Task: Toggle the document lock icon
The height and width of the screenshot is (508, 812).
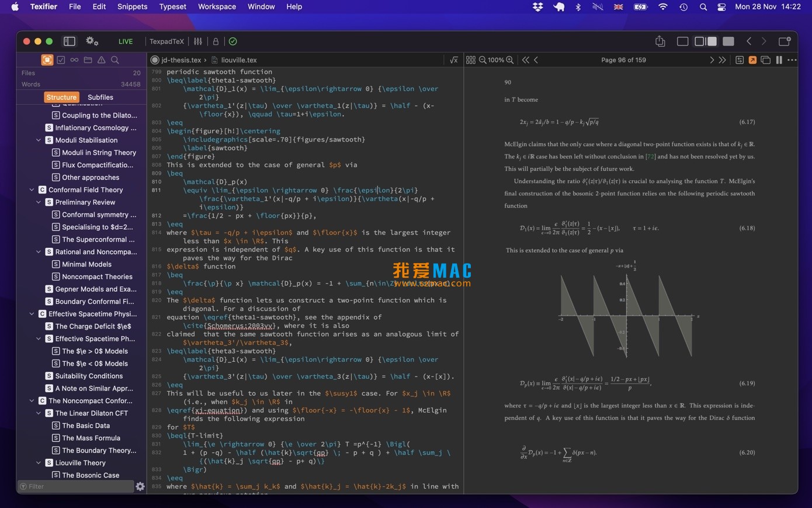Action: (215, 41)
